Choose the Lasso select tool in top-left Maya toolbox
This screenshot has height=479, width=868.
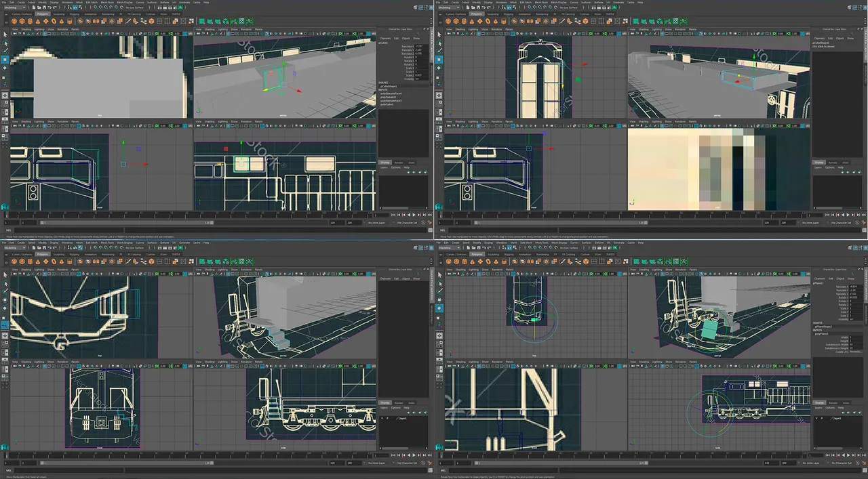5,43
